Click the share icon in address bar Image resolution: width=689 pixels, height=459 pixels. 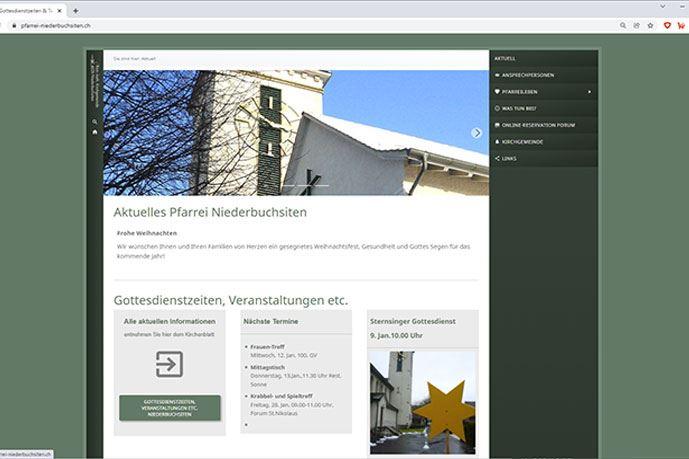[x=636, y=25]
